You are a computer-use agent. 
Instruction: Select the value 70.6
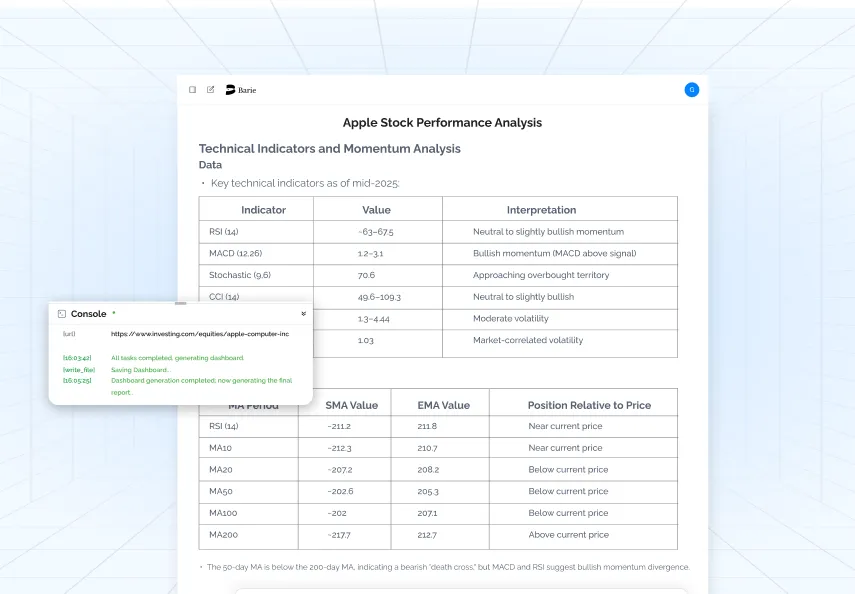click(366, 275)
